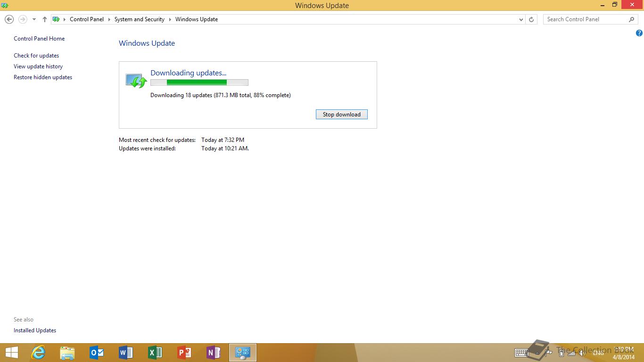This screenshot has height=362, width=644.
Task: Go to Control Panel Home
Action: pos(39,39)
